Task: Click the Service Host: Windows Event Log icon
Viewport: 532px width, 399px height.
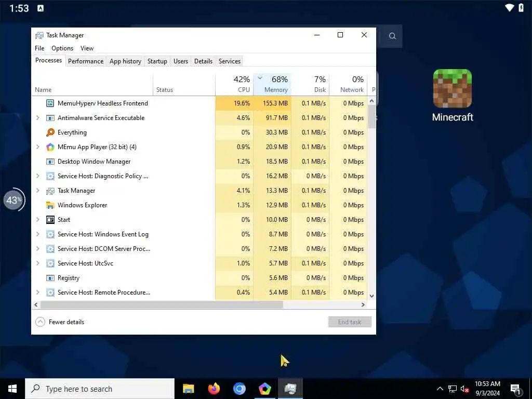Action: 50,234
